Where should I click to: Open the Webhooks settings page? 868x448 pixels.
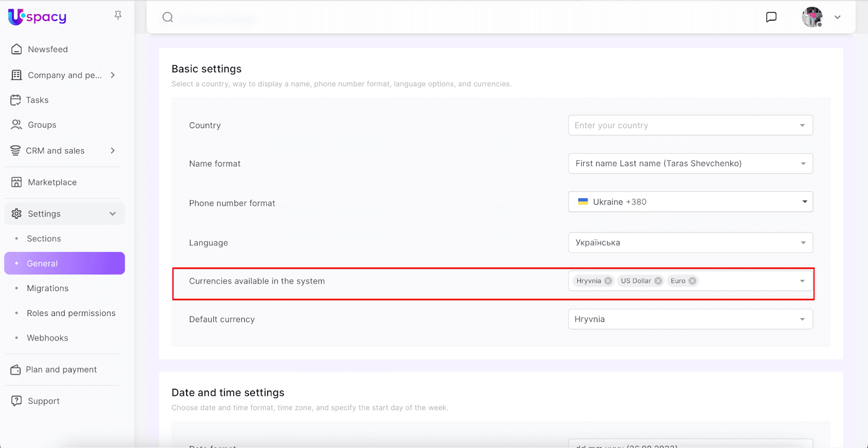[x=48, y=338]
